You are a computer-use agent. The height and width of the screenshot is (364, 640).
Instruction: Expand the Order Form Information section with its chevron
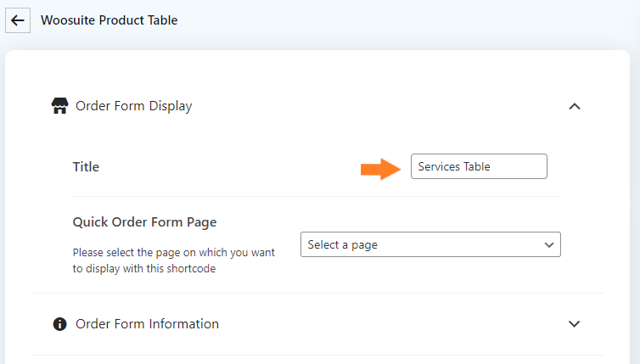pyautogui.click(x=575, y=324)
